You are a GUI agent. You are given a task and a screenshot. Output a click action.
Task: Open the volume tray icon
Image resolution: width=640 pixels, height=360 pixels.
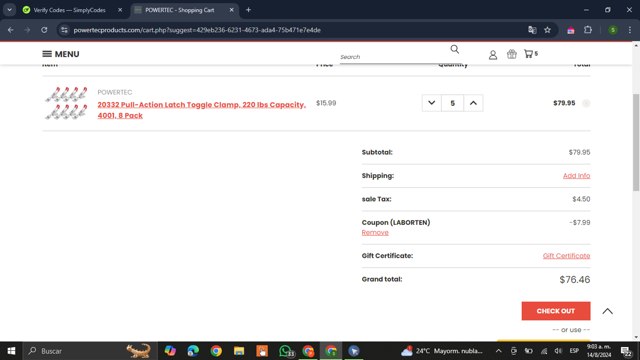click(558, 351)
